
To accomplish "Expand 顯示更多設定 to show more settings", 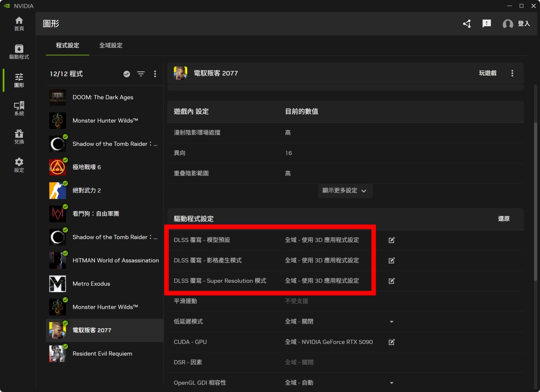I will 345,191.
